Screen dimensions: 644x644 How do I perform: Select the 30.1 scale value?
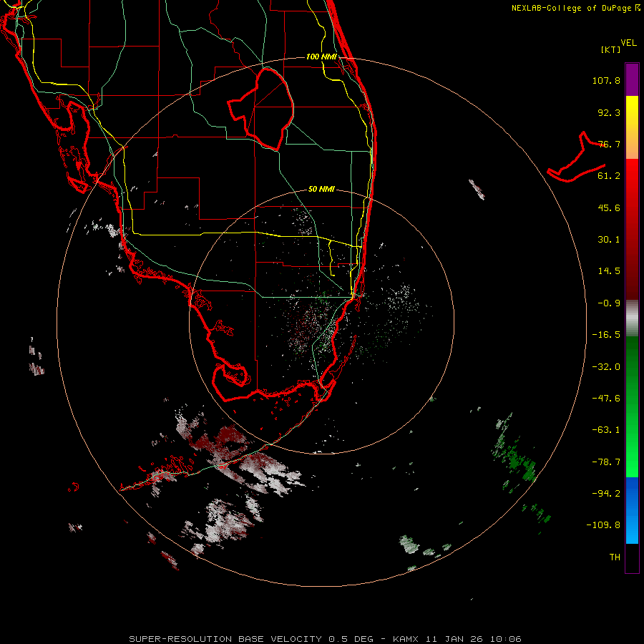coord(609,240)
